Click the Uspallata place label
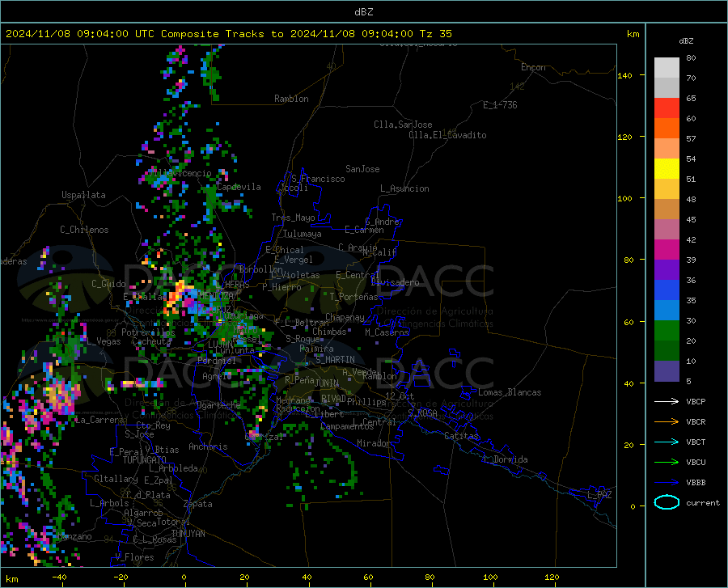 83,195
